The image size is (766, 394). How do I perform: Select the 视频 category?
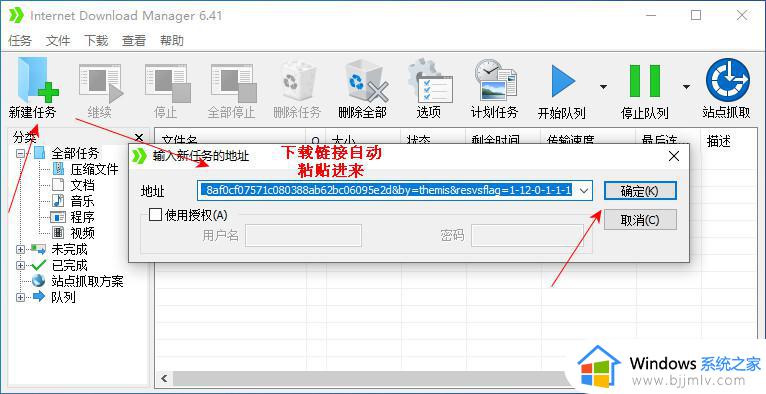point(83,233)
